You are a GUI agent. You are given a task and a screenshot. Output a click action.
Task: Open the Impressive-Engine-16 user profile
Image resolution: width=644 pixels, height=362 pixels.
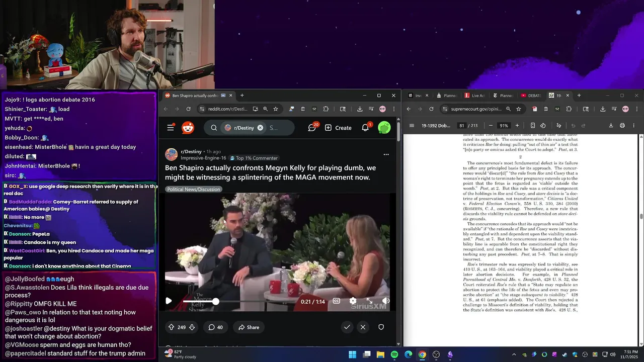tap(203, 158)
